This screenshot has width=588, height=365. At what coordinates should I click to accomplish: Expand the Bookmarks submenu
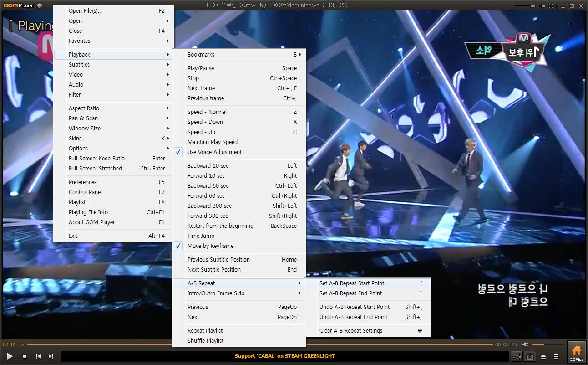pos(239,55)
